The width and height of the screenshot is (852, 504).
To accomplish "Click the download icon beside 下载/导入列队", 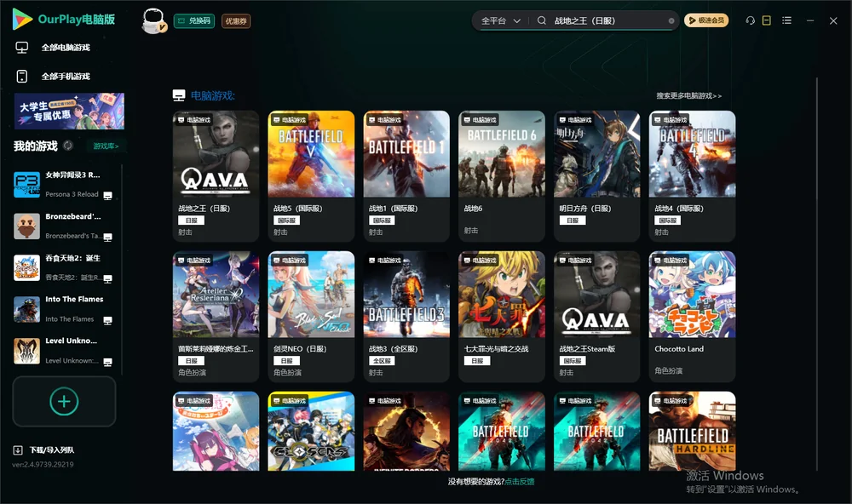I will coord(17,450).
